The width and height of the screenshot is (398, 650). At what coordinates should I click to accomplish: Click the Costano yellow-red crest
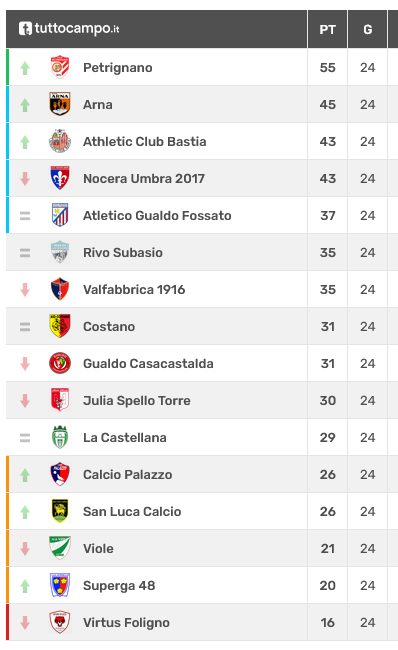pos(60,326)
